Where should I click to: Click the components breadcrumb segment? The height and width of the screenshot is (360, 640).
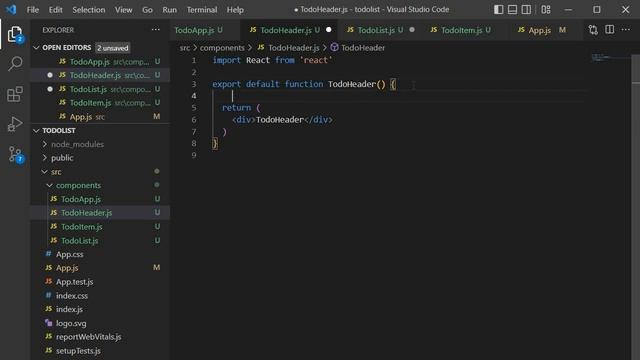222,48
